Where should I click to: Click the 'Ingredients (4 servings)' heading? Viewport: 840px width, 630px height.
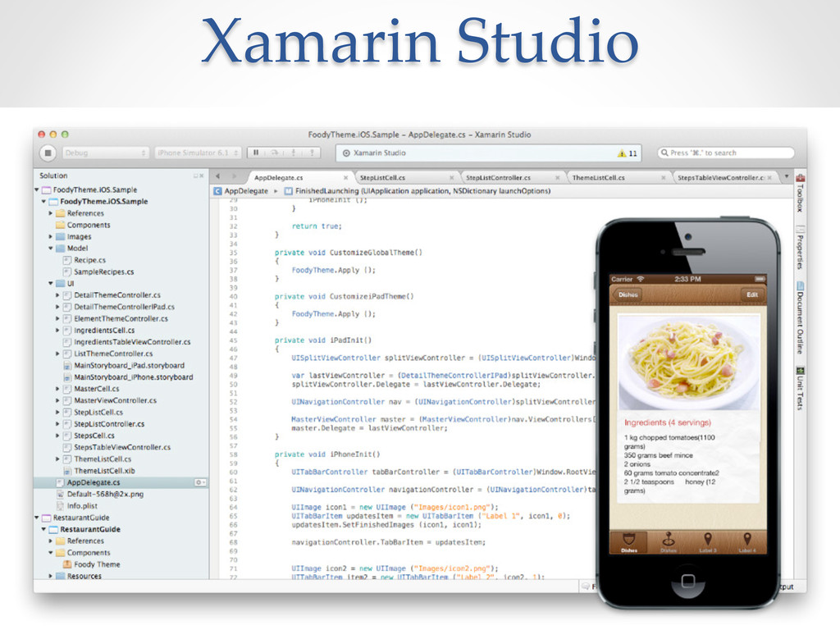click(668, 422)
